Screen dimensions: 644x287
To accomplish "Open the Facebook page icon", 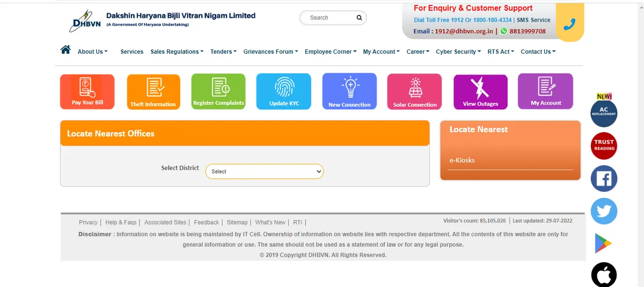I will [604, 179].
